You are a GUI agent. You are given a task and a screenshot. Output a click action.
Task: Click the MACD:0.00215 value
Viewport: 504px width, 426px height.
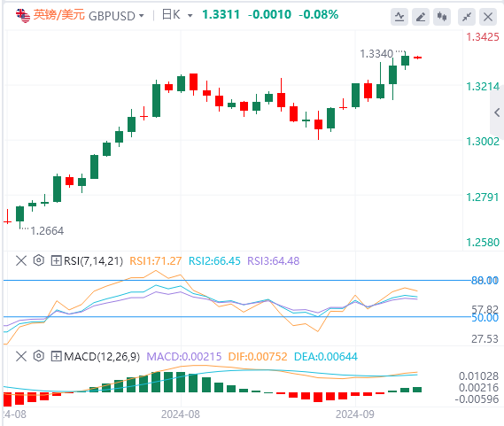pos(184,357)
